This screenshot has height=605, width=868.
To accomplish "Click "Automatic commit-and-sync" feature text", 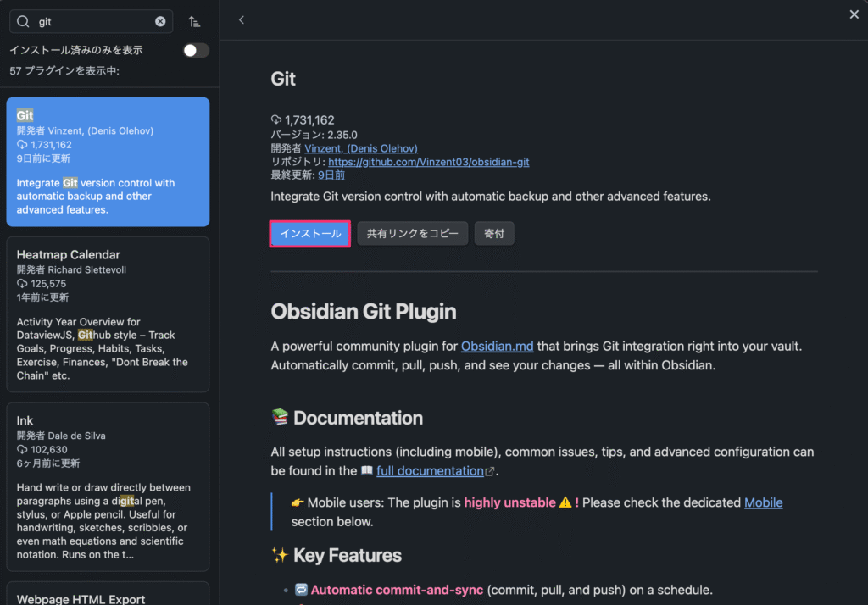I will click(397, 590).
